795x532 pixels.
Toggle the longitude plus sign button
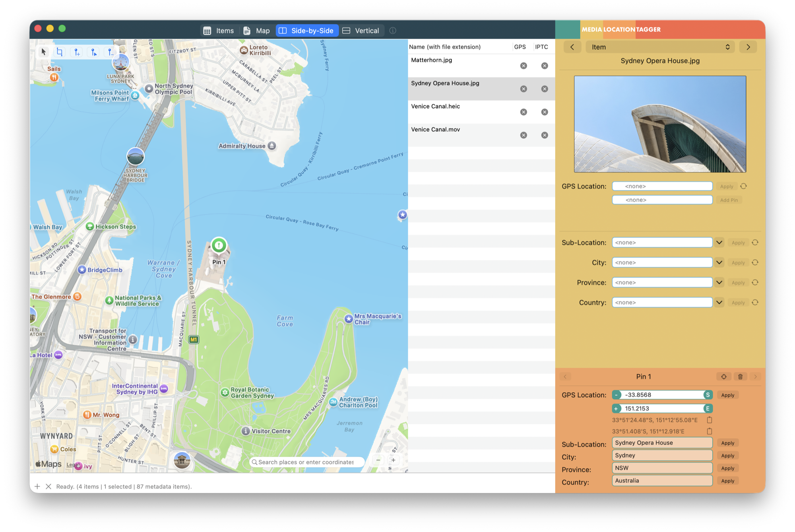617,408
